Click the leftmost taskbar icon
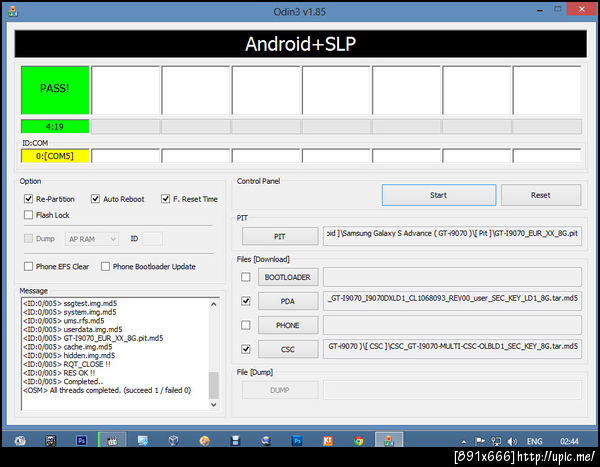The image size is (600, 467). [20, 441]
